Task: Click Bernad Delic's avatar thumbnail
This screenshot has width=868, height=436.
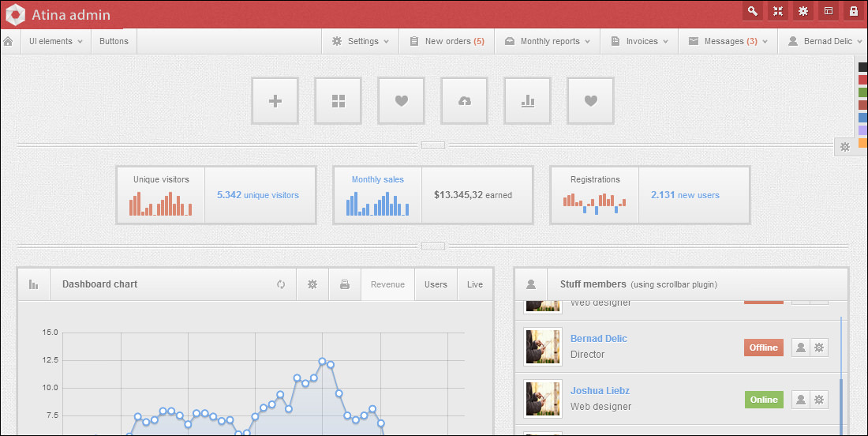Action: (x=543, y=348)
